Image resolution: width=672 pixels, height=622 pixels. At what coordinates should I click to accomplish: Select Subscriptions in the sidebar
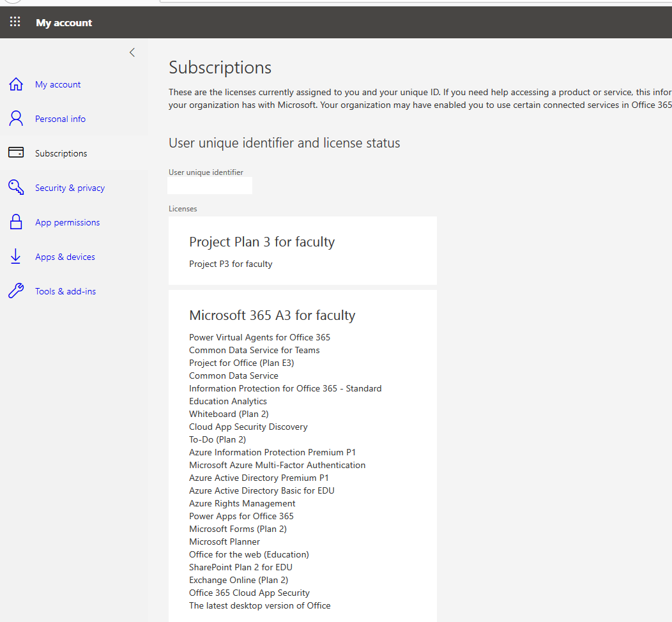(x=61, y=153)
